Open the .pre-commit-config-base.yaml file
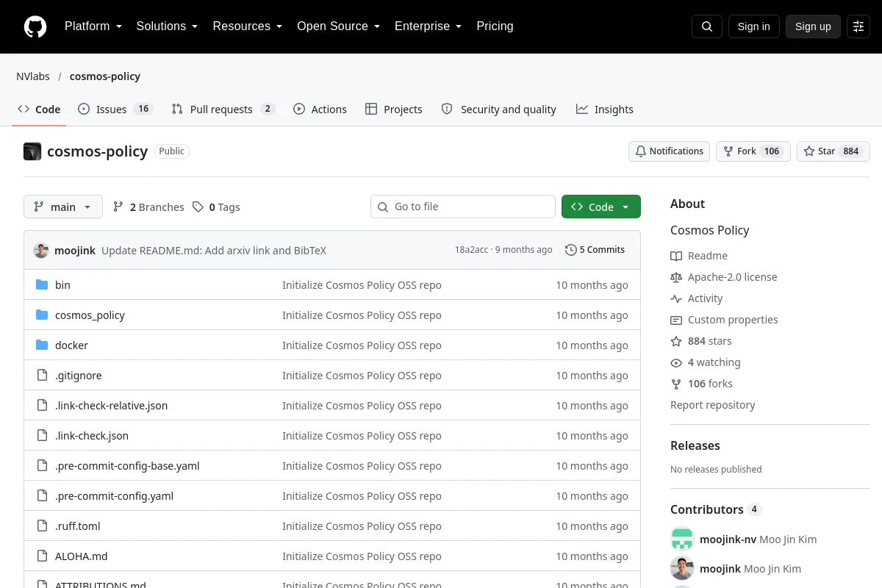This screenshot has height=588, width=882. (x=127, y=466)
